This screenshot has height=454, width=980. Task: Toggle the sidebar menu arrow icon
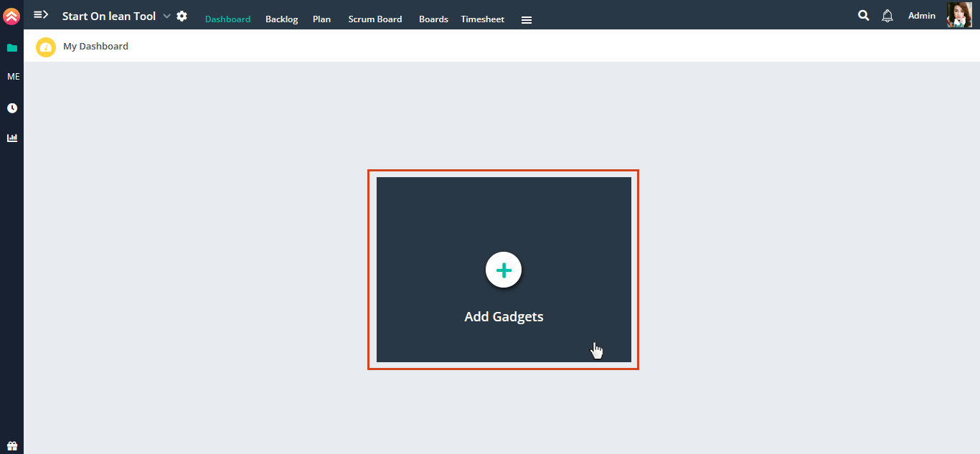(41, 14)
